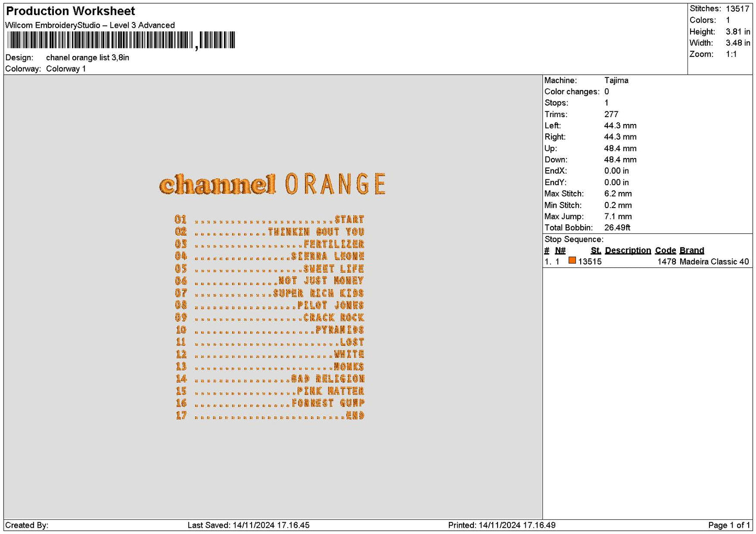Click track row '14 BAD RELIGION'

[269, 379]
